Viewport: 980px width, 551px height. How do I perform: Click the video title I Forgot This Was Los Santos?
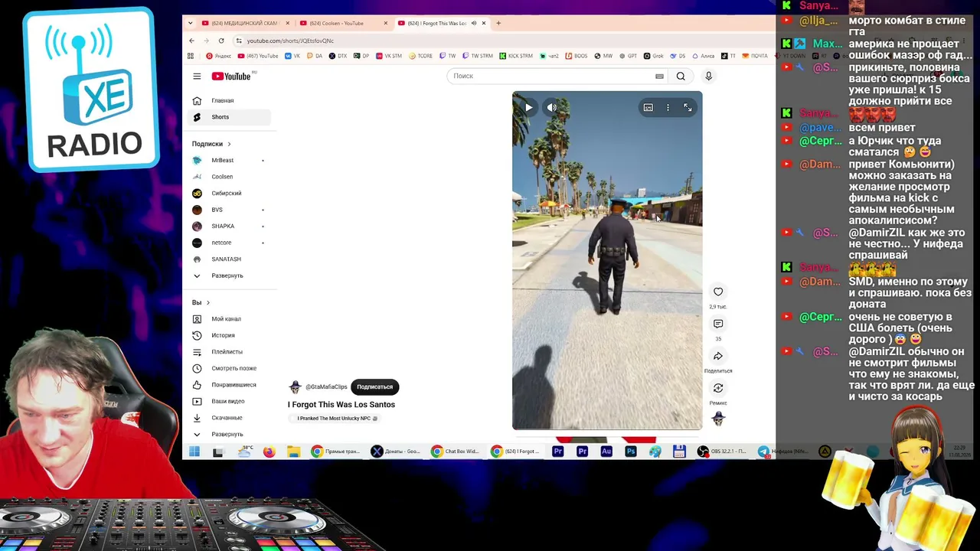coord(341,404)
